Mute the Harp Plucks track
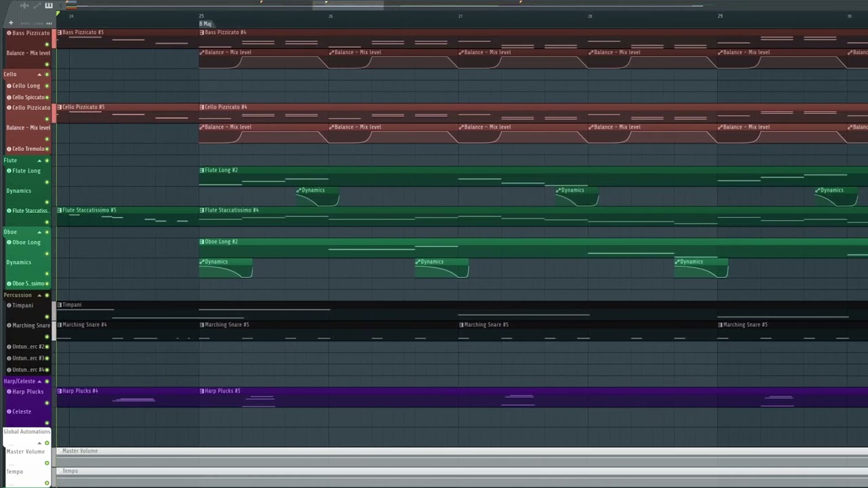 tap(47, 403)
